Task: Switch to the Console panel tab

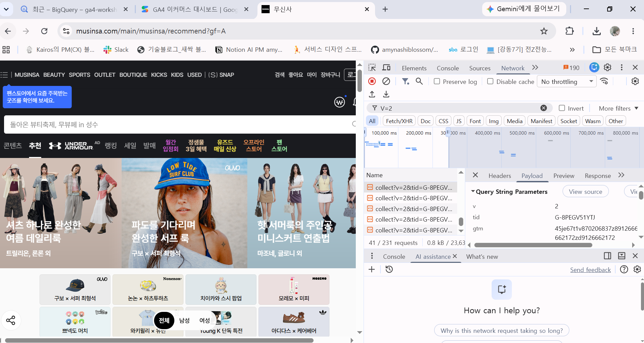Action: [x=448, y=68]
